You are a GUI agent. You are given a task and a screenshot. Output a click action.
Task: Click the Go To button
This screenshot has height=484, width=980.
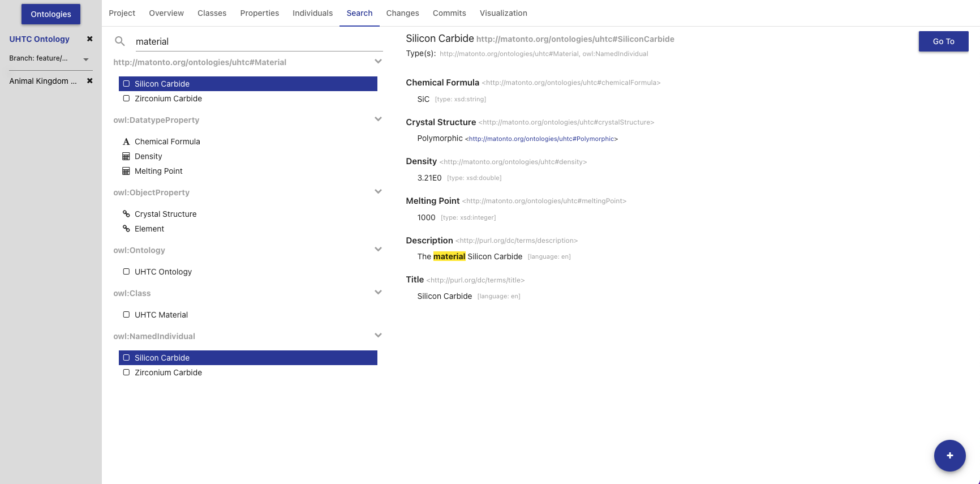[x=943, y=41]
